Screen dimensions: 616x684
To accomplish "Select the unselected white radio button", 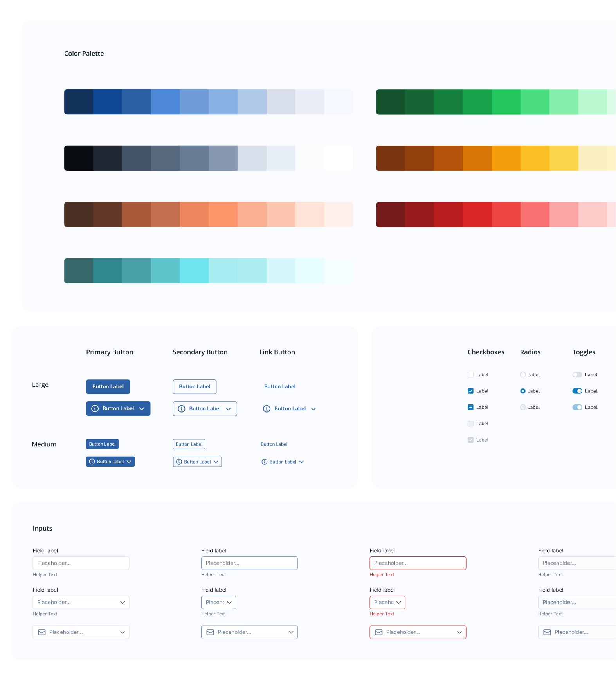I will (523, 375).
